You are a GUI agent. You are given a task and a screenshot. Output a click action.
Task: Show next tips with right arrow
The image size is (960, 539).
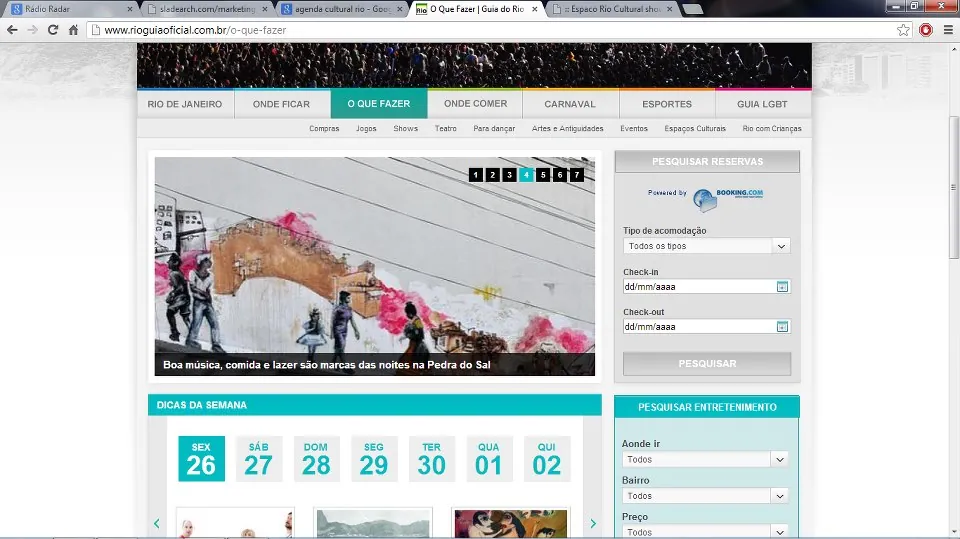[593, 523]
